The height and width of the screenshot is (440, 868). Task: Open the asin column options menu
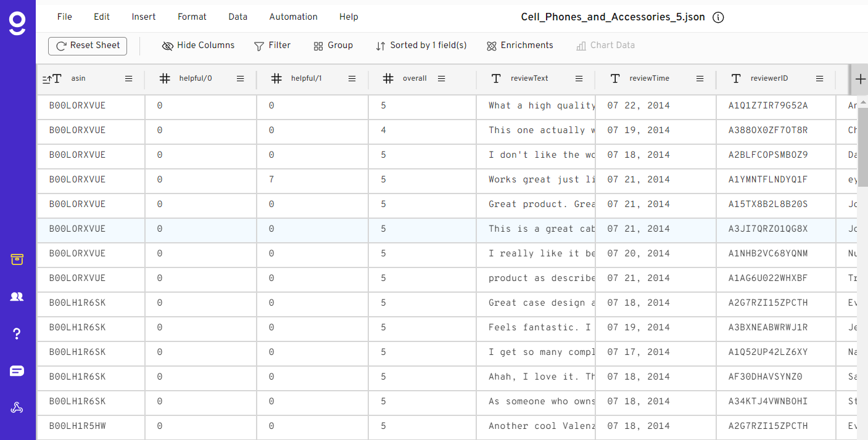pyautogui.click(x=129, y=79)
